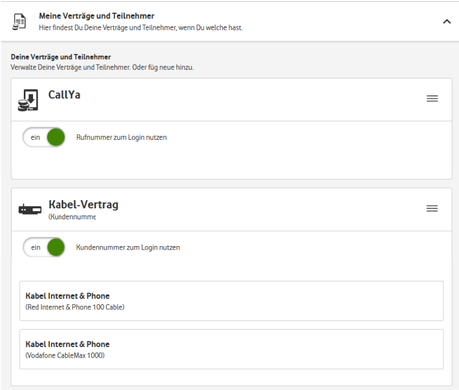Click the (Vodafone CableMax 1000) text
The width and height of the screenshot is (459, 390).
pos(65,355)
